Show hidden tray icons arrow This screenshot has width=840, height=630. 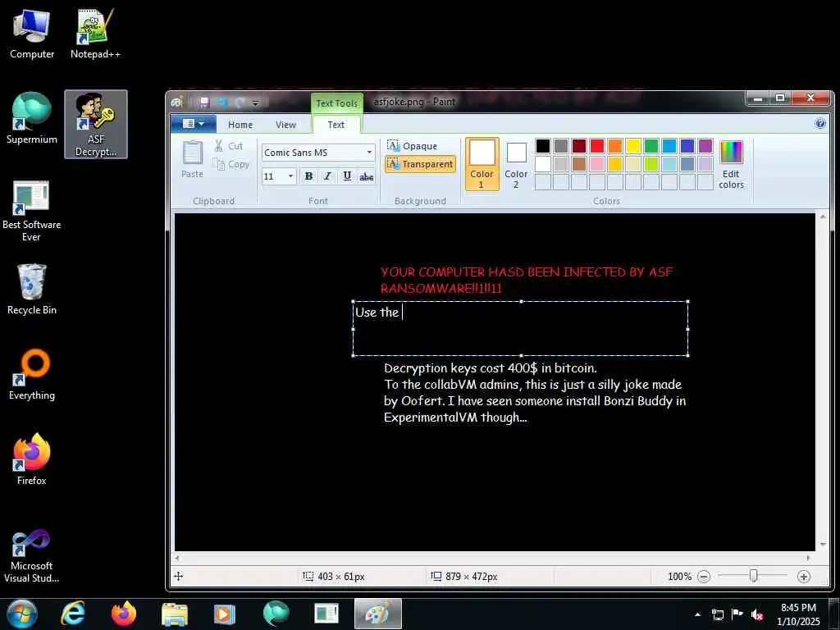pyautogui.click(x=697, y=614)
